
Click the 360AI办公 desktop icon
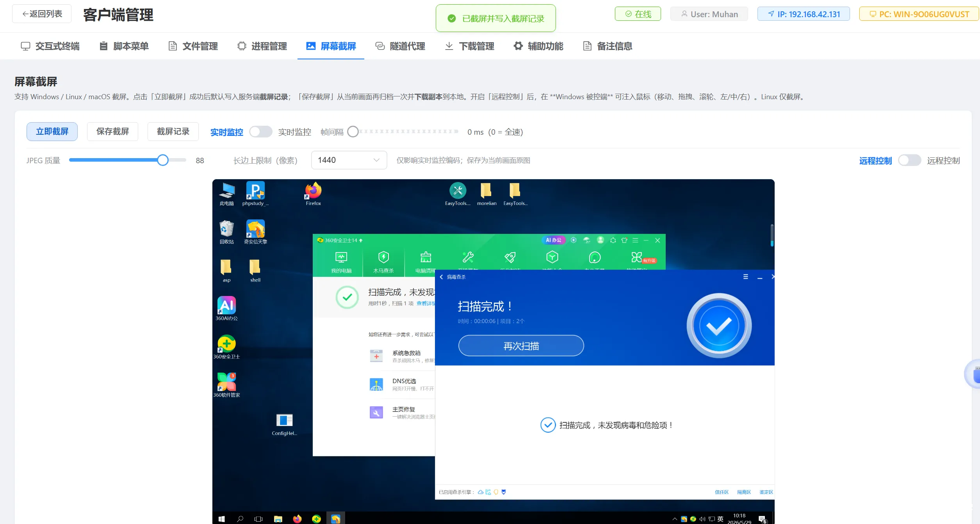pos(226,308)
